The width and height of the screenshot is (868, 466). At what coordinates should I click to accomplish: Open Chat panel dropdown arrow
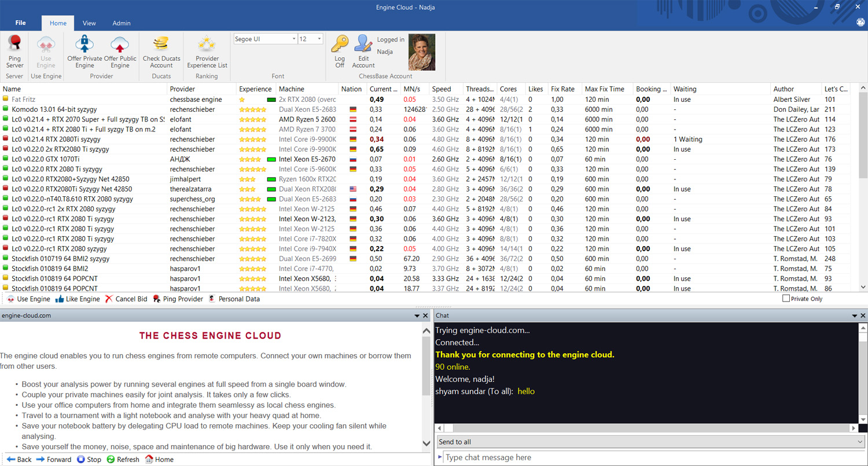(x=854, y=316)
